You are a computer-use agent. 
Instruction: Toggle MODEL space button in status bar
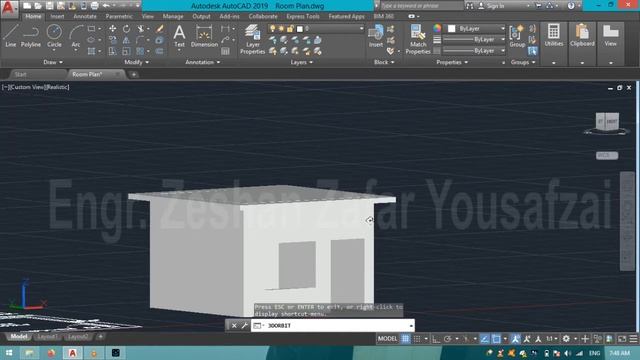click(x=387, y=339)
